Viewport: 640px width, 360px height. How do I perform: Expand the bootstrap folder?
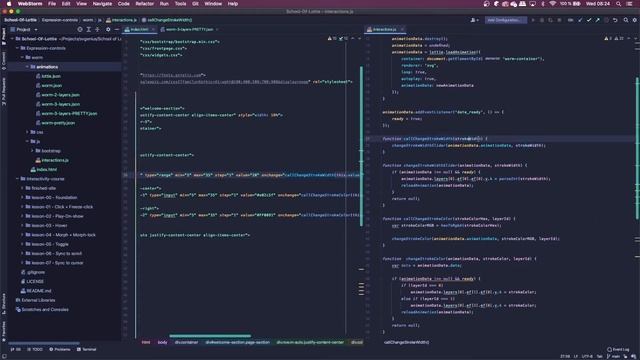point(32,151)
